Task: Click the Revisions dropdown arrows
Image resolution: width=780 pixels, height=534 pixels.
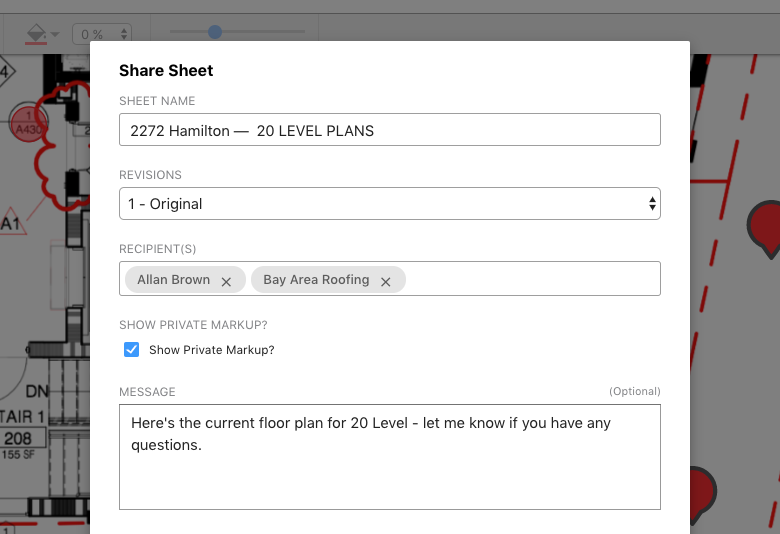Action: (x=652, y=204)
